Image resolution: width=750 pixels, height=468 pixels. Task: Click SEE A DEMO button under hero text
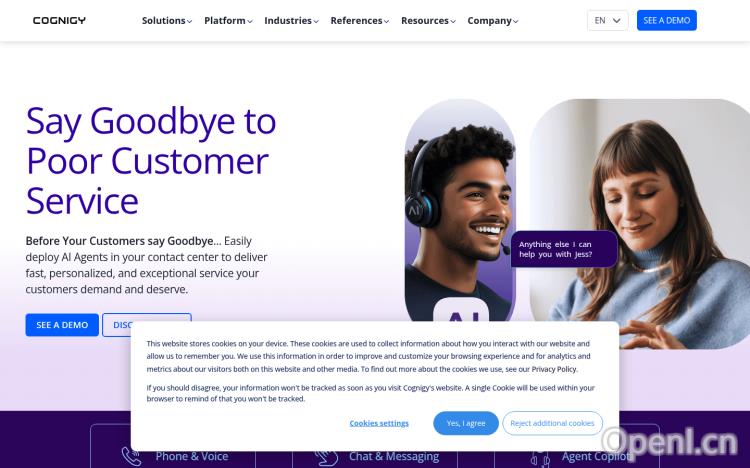click(62, 325)
